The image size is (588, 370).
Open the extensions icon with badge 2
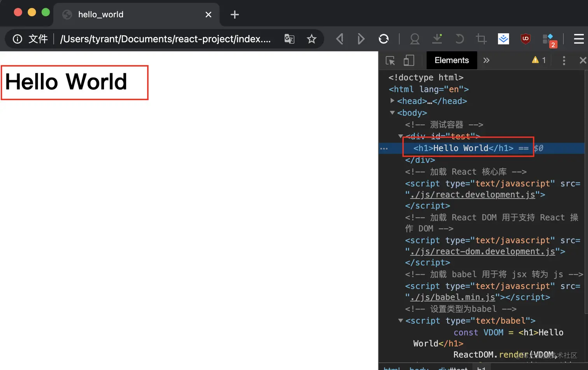click(x=549, y=40)
